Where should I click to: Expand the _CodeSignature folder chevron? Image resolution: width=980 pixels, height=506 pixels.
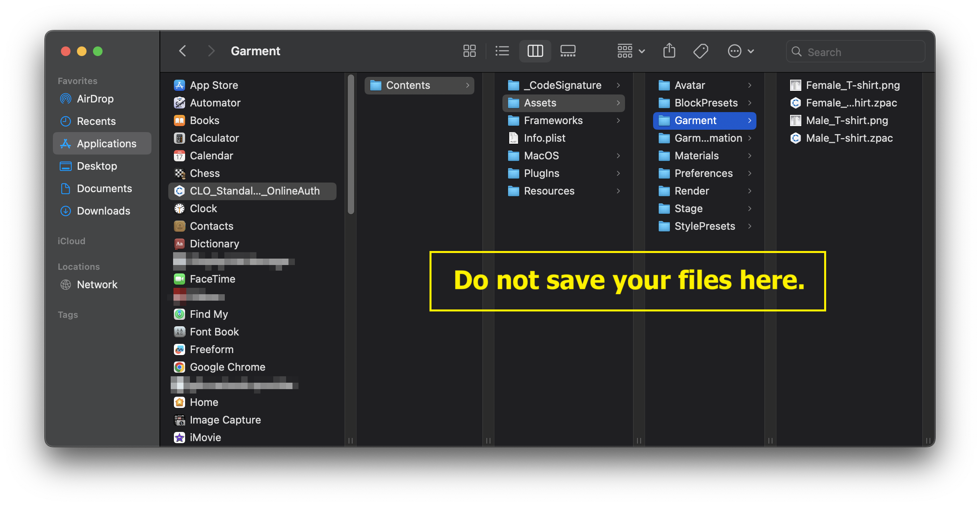[618, 85]
